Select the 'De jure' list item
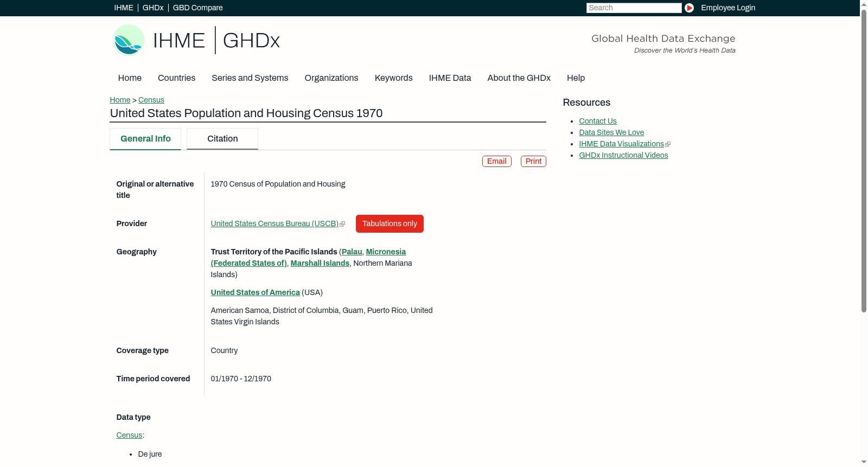This screenshot has height=467, width=868. click(x=150, y=454)
